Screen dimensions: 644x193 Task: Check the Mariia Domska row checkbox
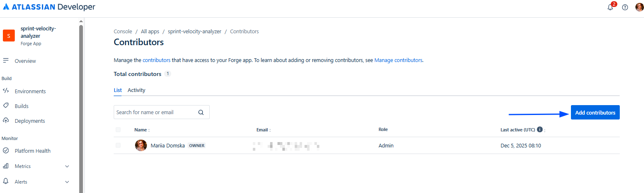click(118, 145)
